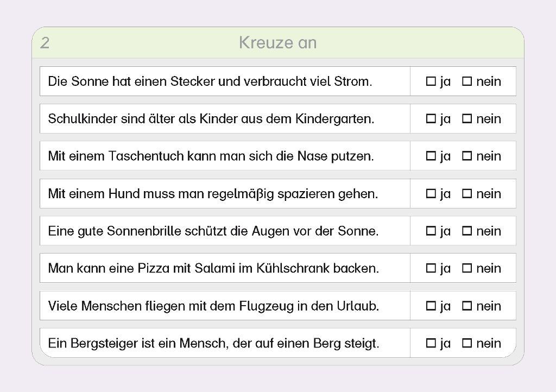
Task: Click the exercise number 2 in the header
Action: [x=45, y=43]
